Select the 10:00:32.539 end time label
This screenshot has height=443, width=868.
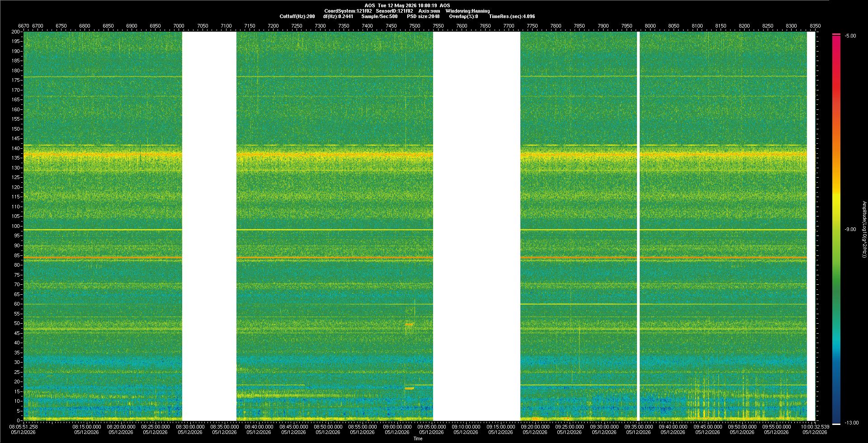coord(816,426)
